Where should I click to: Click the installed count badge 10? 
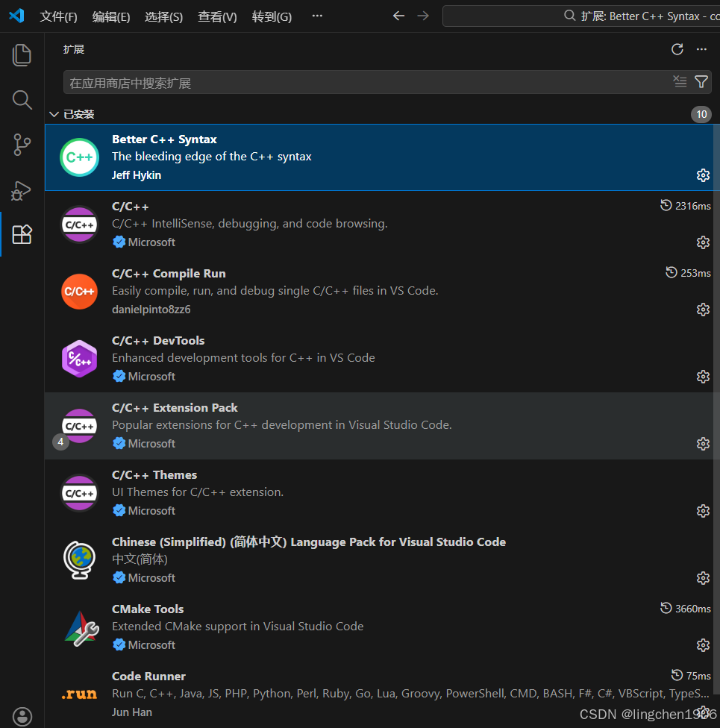tap(701, 114)
